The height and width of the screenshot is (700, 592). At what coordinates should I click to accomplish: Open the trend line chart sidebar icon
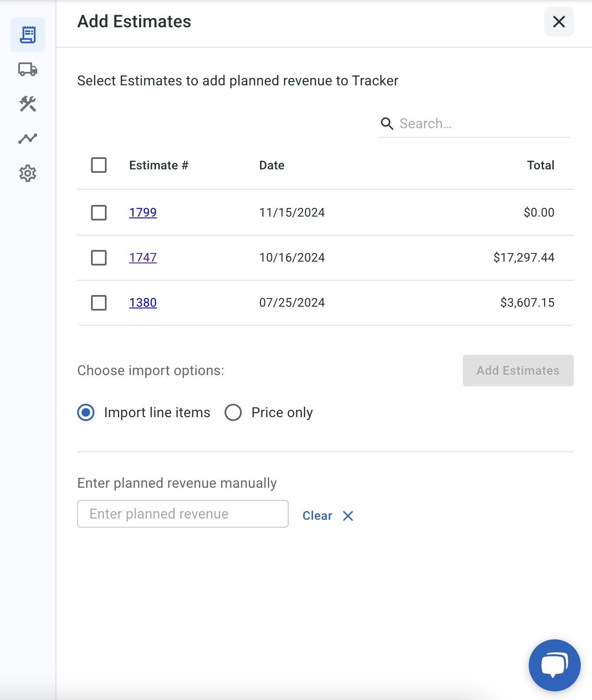click(28, 139)
